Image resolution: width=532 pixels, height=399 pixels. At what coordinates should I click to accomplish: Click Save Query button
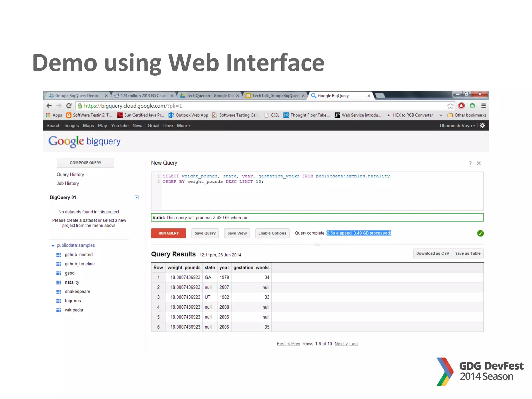205,233
